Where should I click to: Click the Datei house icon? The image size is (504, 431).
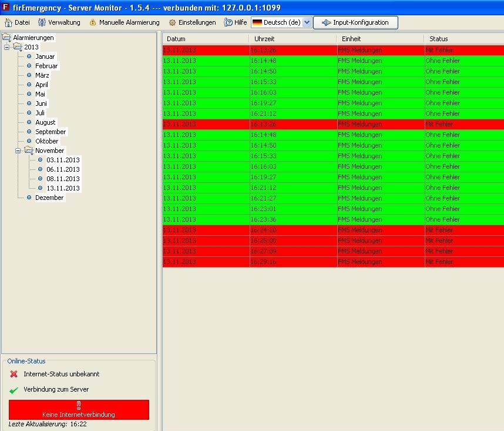click(8, 22)
